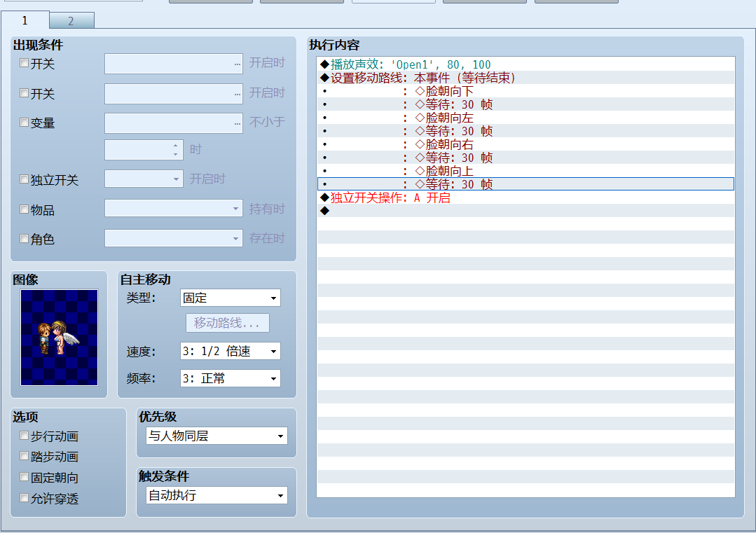Open the 触发条件 dropdown 自动执行
This screenshot has width=756, height=533.
pos(217,495)
